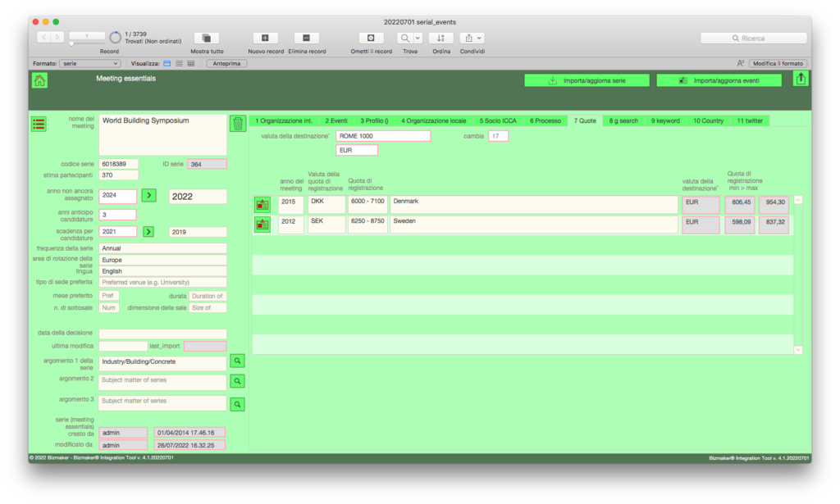Click the 6250 - 8750 quota cell
The height and width of the screenshot is (504, 840).
click(x=367, y=225)
